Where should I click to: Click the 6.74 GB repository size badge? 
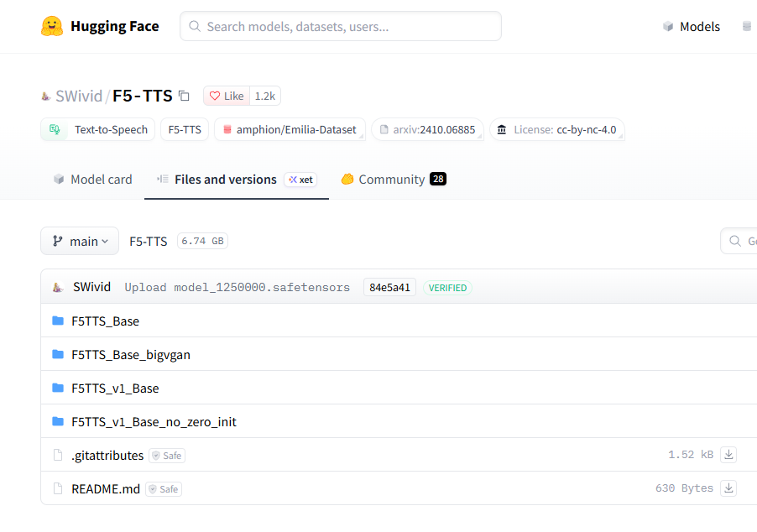coord(203,241)
